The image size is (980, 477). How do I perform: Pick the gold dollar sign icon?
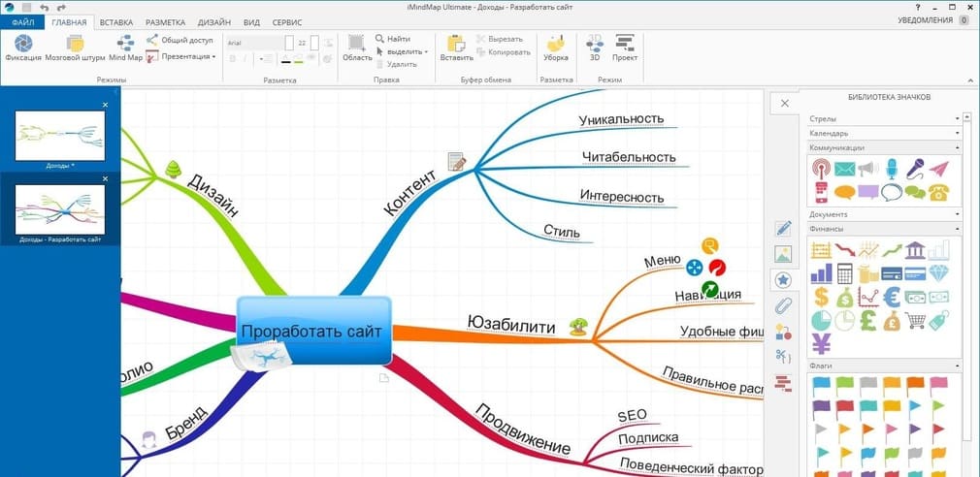(x=821, y=297)
